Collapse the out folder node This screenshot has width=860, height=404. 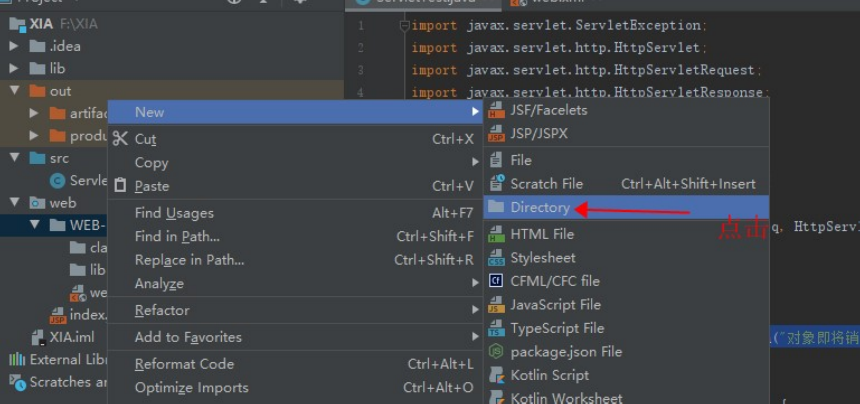[x=14, y=91]
